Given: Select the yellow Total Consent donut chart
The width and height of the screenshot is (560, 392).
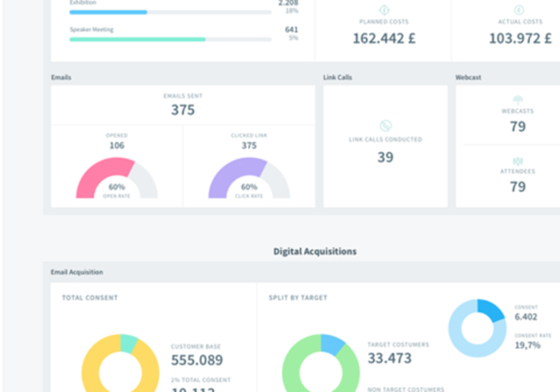Looking at the screenshot, I should click(120, 363).
